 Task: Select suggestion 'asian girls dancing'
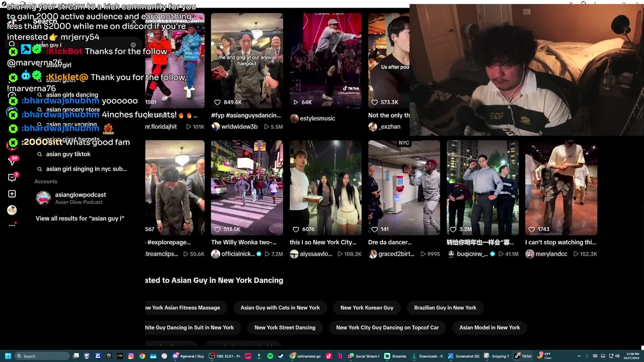[x=72, y=95]
